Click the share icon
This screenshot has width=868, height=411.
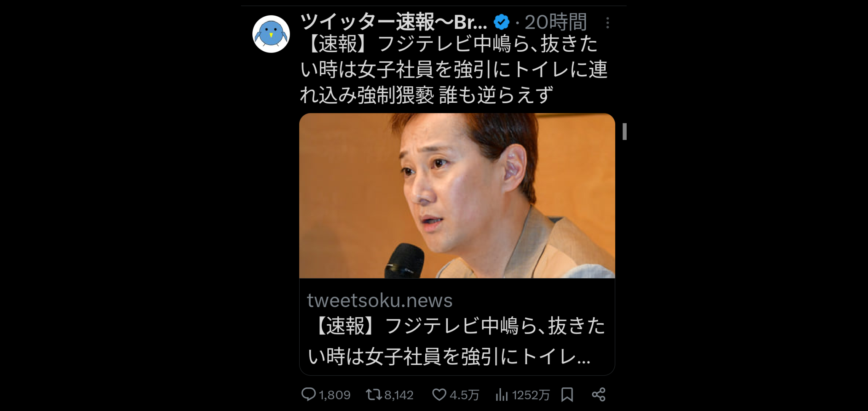pos(599,394)
